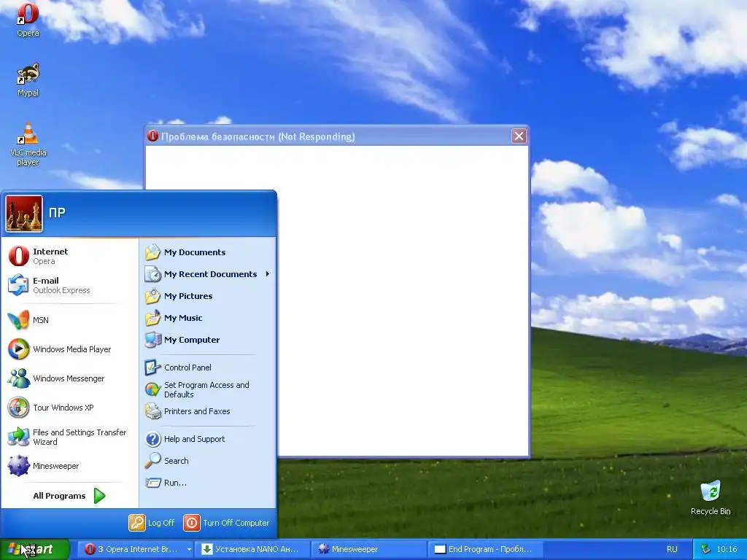The height and width of the screenshot is (560, 747).
Task: Click the RU language indicator
Action: tap(672, 549)
